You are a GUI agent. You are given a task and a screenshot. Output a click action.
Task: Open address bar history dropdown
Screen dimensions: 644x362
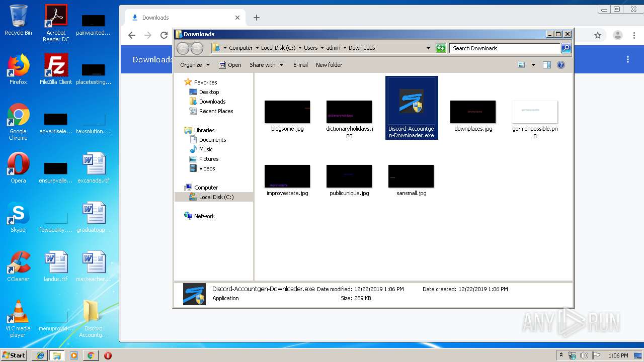pos(428,48)
